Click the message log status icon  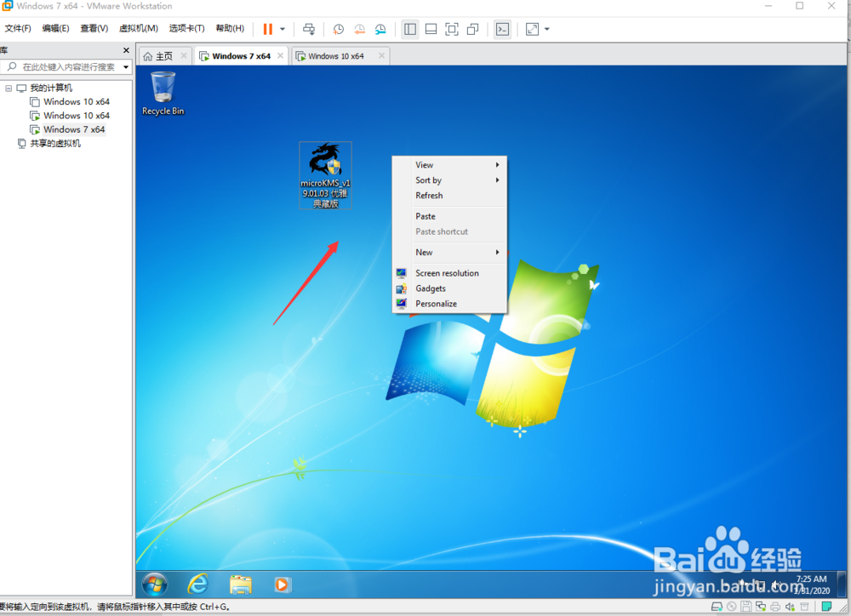[826, 607]
